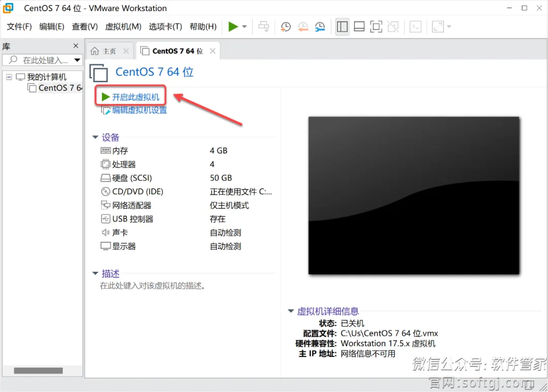The image size is (548, 392).
Task: Click the 内存 memory device icon
Action: (106, 151)
